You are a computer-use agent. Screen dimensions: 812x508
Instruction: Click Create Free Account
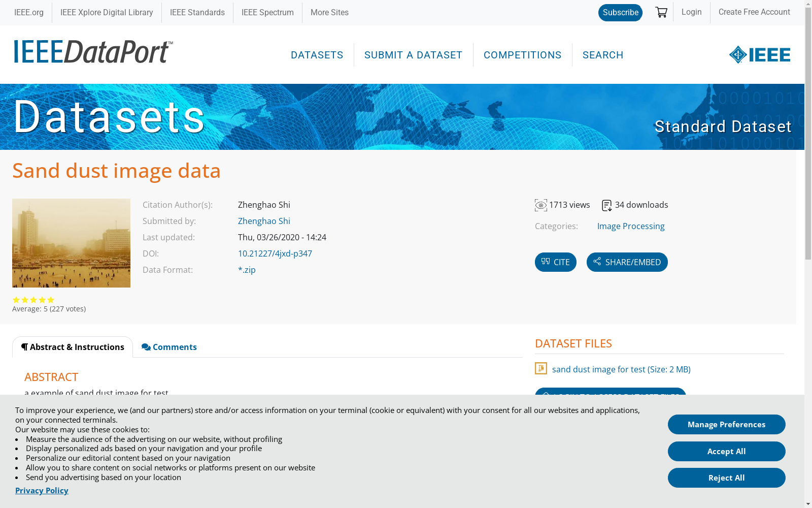point(754,12)
